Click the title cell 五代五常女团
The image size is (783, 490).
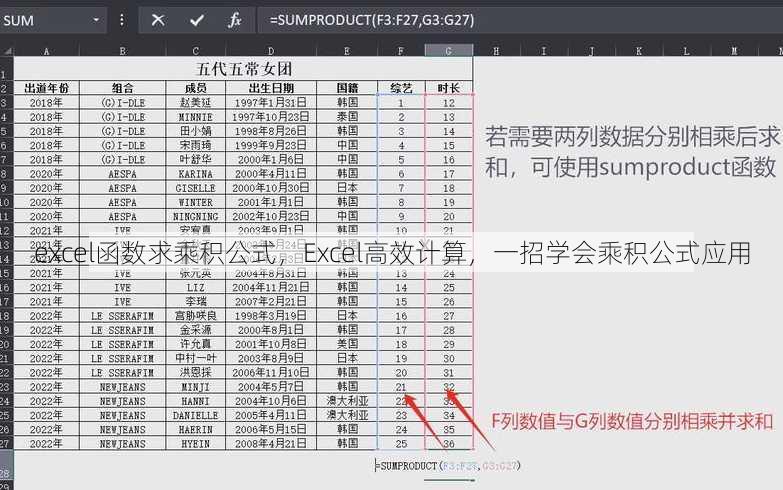tap(243, 68)
